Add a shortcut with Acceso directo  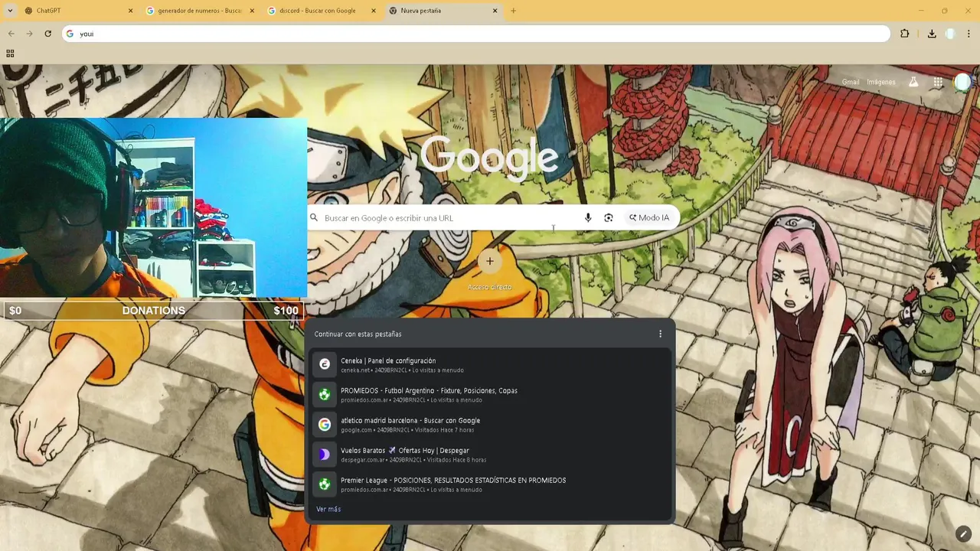click(x=490, y=269)
